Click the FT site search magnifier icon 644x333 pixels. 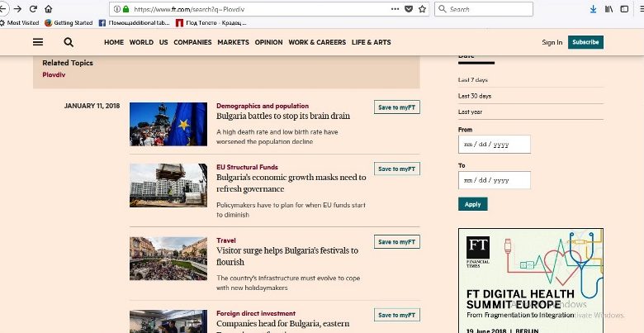click(x=69, y=42)
